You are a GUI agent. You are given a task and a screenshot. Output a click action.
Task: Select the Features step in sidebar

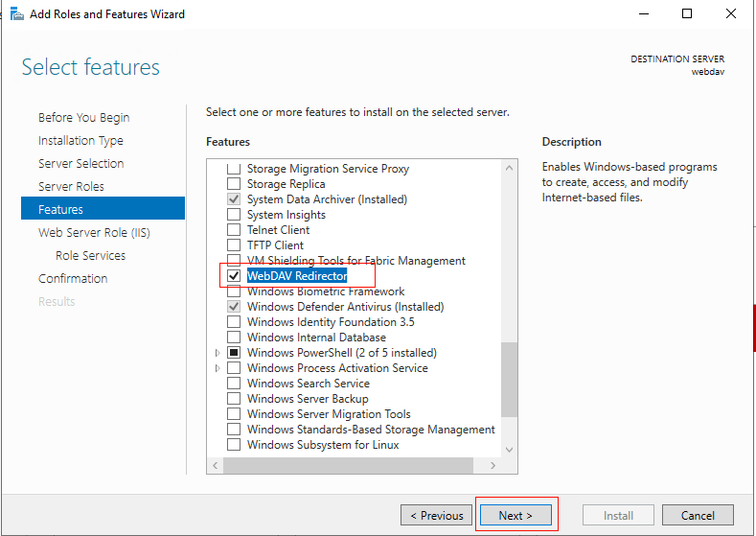[x=103, y=208]
